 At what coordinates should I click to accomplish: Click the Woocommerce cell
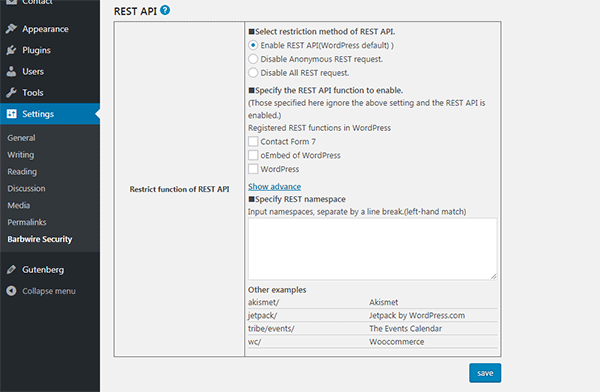[x=396, y=341]
